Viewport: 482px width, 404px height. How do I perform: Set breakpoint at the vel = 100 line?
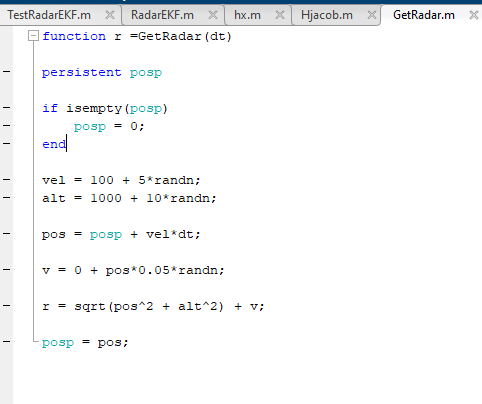[6, 180]
